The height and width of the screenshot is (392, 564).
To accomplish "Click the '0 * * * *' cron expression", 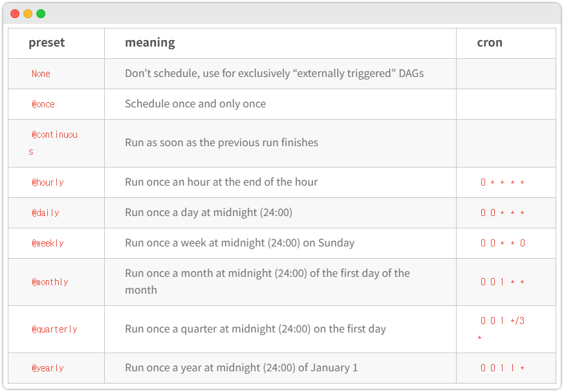I will pyautogui.click(x=503, y=182).
